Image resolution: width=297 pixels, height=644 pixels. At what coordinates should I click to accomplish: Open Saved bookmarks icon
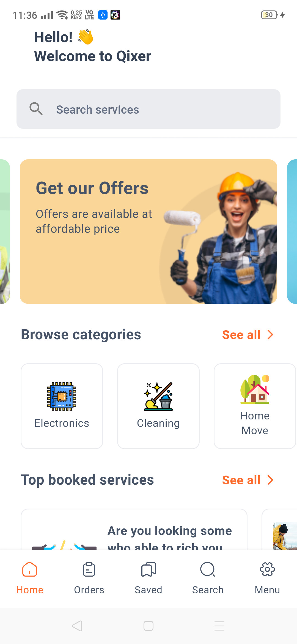(148, 569)
